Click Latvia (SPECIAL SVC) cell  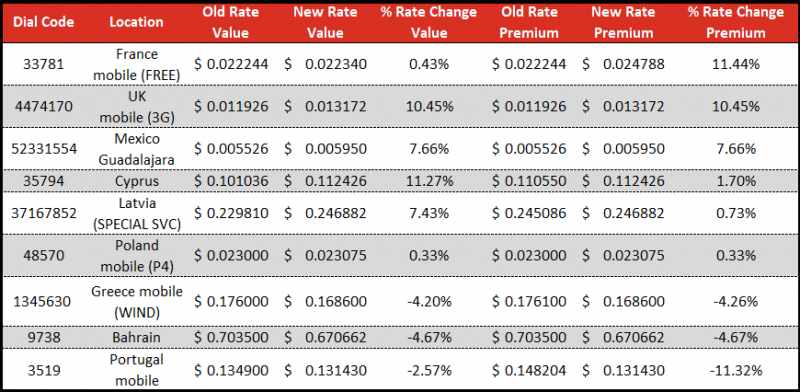coord(137,213)
